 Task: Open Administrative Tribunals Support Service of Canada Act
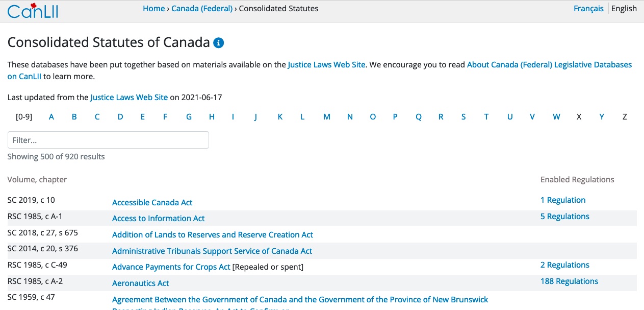click(x=212, y=251)
